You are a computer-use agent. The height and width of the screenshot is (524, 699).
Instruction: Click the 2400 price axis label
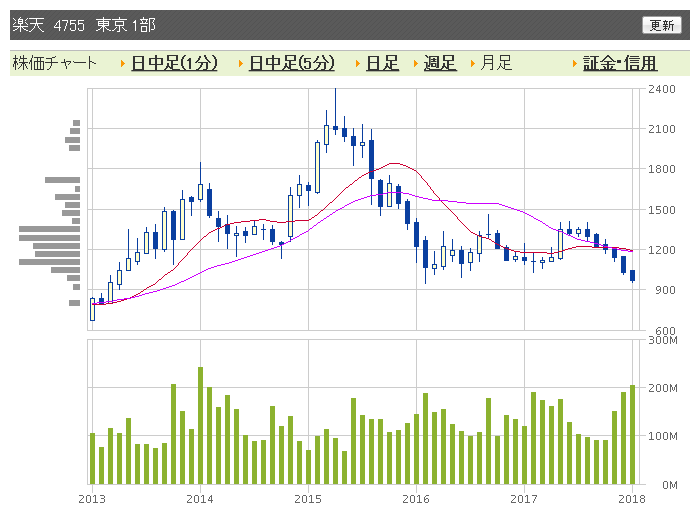[661, 89]
